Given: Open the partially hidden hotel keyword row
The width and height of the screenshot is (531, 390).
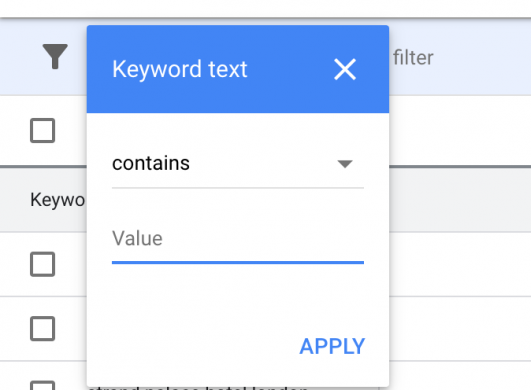Looking at the screenshot, I should 198,388.
